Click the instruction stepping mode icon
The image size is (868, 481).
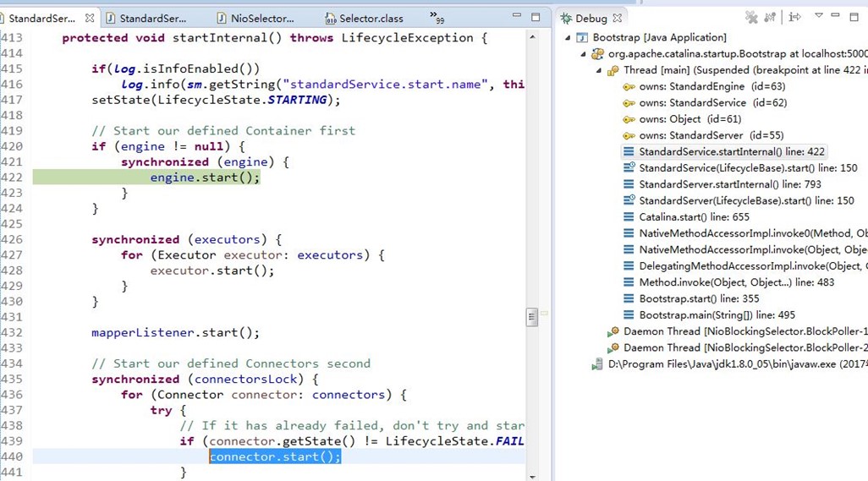click(x=795, y=17)
